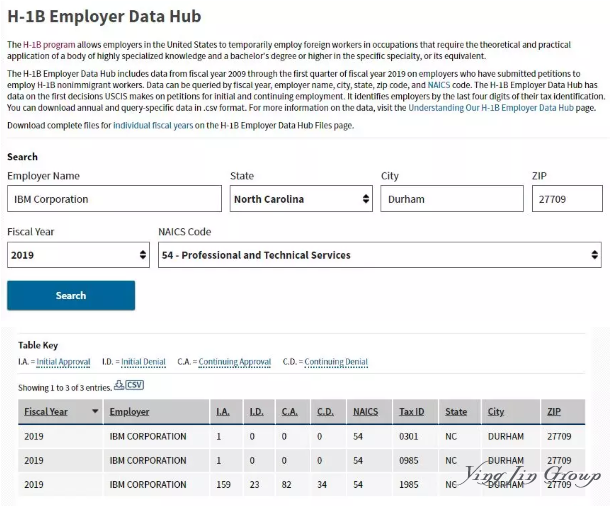Click ZIP cell 27709 in Tax ID 0301 row

pyautogui.click(x=559, y=436)
